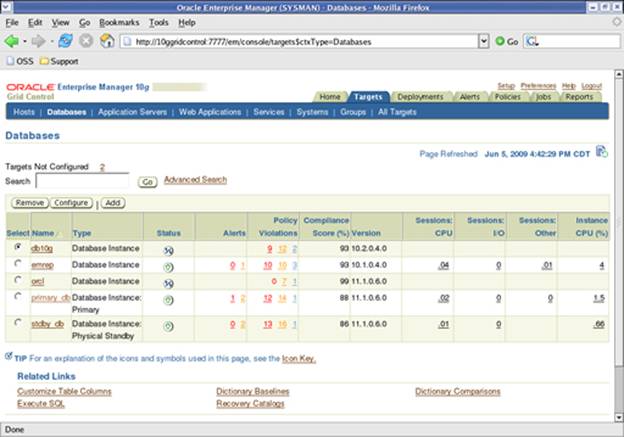
Task: Click the Home page icon
Action: 107,41
